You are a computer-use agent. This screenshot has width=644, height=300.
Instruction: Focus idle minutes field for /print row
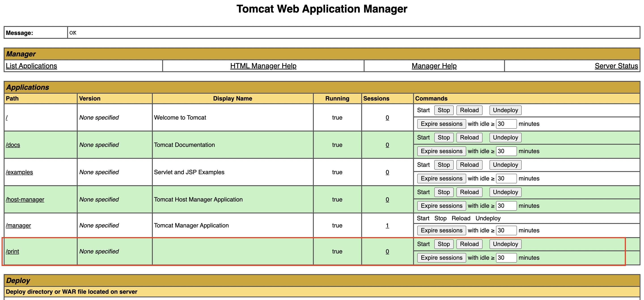506,257
